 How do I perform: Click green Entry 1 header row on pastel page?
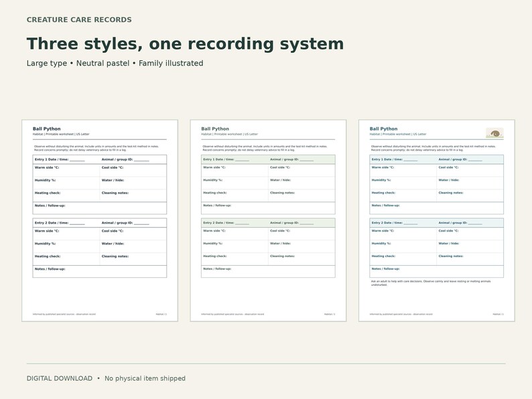pyautogui.click(x=269, y=159)
